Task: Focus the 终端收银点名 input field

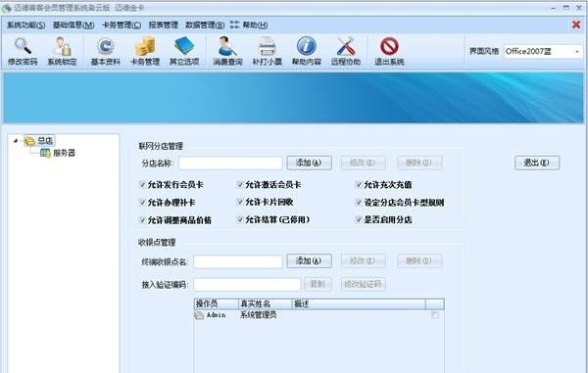Action: click(238, 261)
